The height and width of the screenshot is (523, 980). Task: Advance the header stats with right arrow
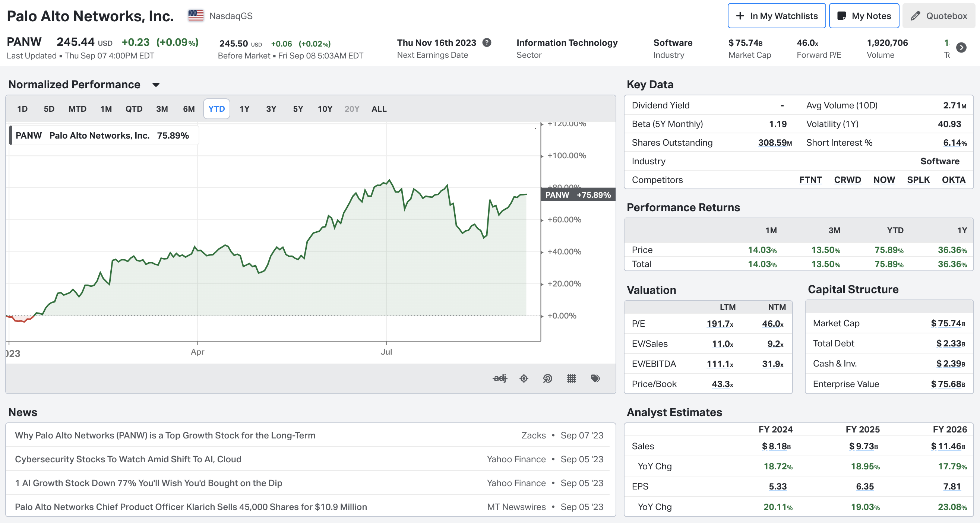(961, 48)
